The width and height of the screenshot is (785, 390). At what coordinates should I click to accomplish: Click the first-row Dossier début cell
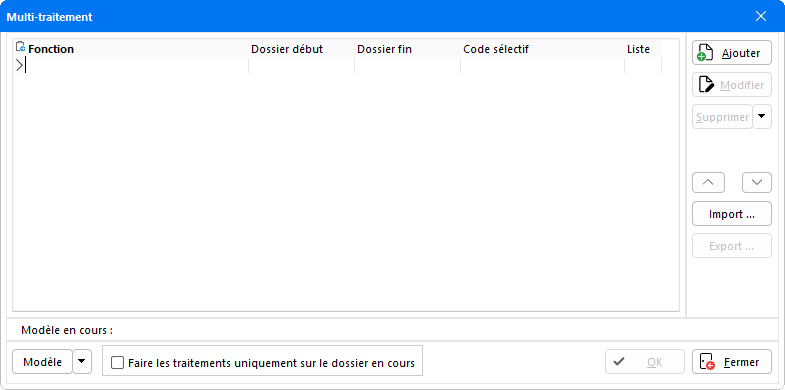[x=301, y=65]
